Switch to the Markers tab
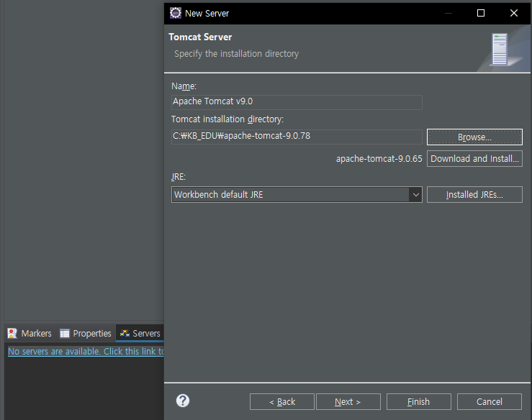Image resolution: width=532 pixels, height=420 pixels. point(30,334)
